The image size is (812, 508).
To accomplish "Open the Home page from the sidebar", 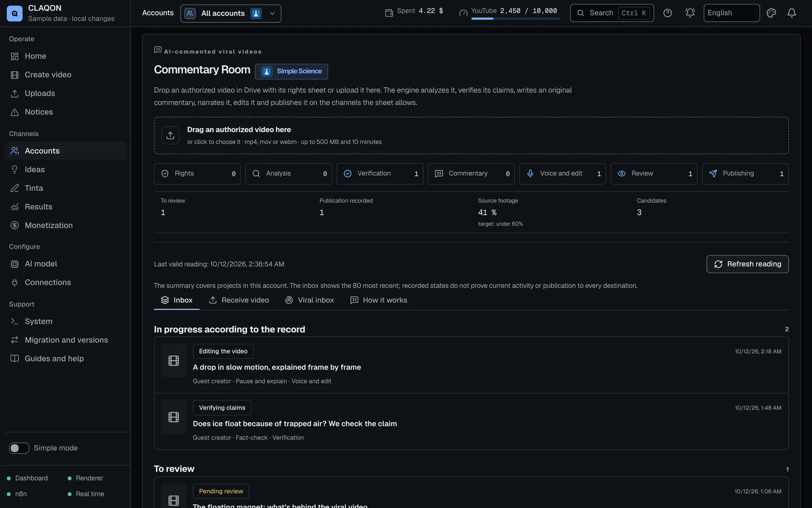I will click(65, 56).
